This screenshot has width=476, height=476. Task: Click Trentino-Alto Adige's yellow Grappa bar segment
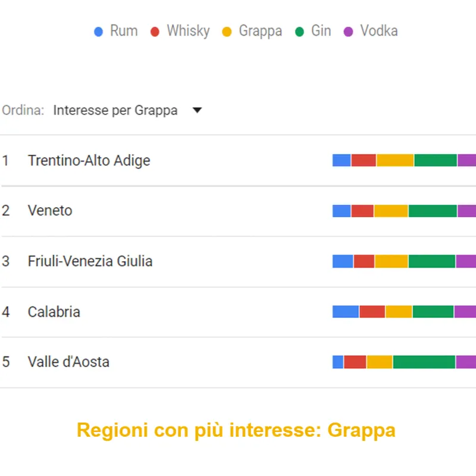tap(395, 160)
